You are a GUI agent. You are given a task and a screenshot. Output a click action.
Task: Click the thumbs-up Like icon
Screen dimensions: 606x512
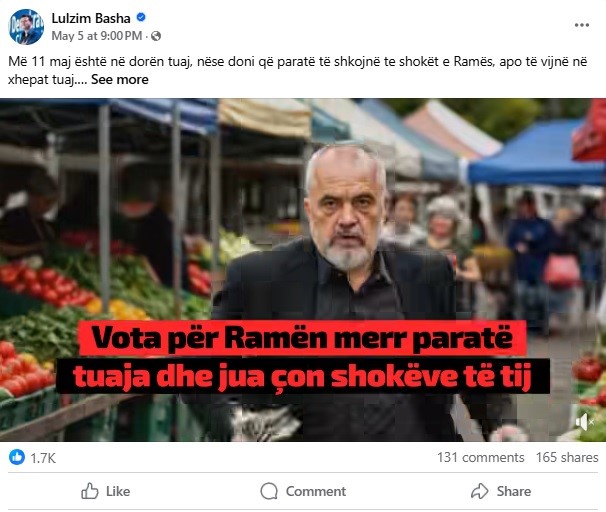tap(90, 491)
